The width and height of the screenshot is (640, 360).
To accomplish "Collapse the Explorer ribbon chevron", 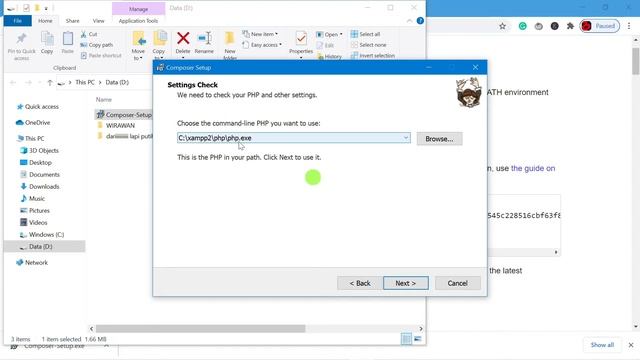I will coord(409,21).
